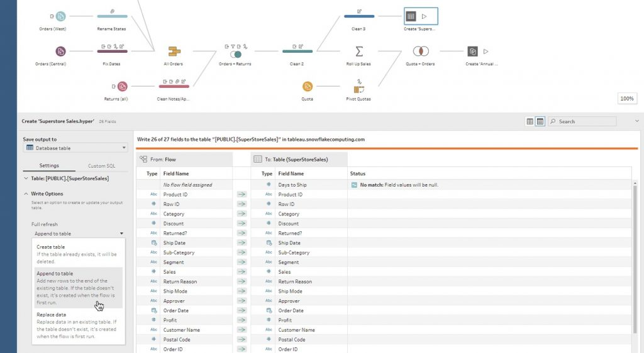Open the Clean 2 step

click(297, 52)
